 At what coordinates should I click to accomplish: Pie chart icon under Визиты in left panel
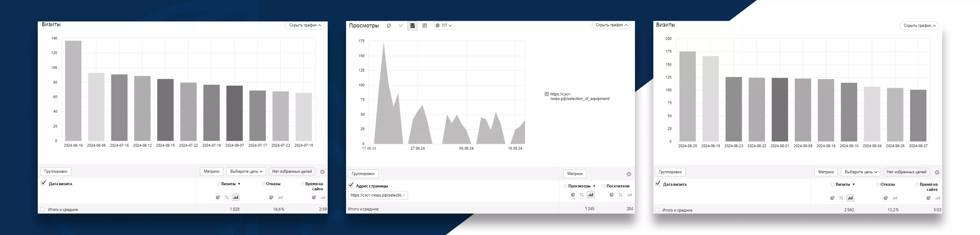tap(218, 197)
